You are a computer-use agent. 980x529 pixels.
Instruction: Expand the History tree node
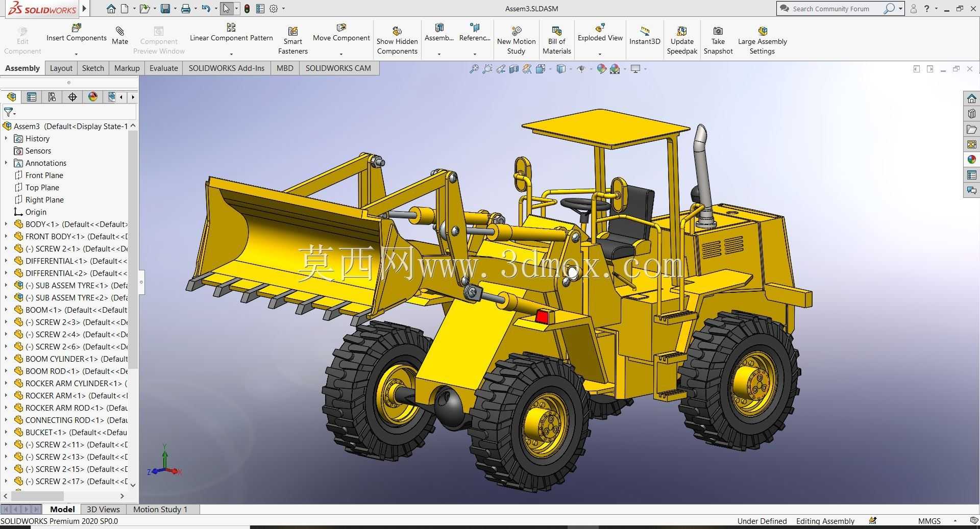tap(6, 139)
